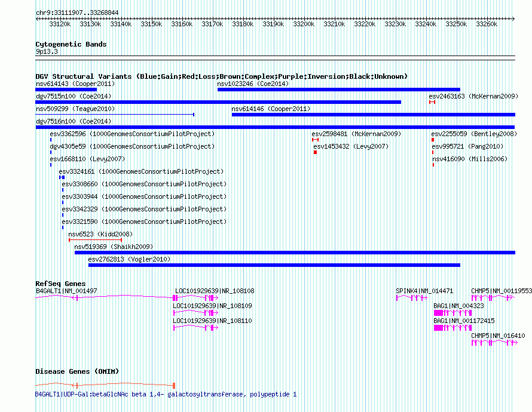Click the B4GALT1|NM_001497 RefSeq gene label
Viewport: 532px width, 412px height.
tap(66, 291)
